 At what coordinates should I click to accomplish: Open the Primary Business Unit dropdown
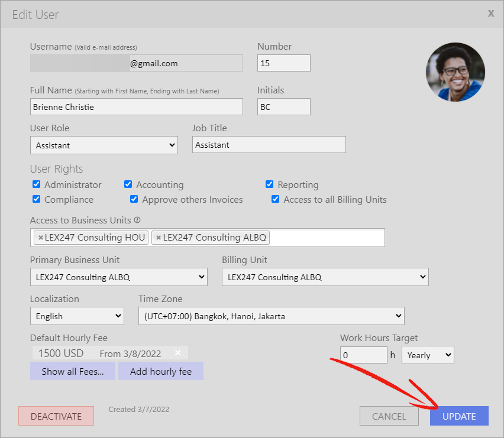[x=119, y=277]
